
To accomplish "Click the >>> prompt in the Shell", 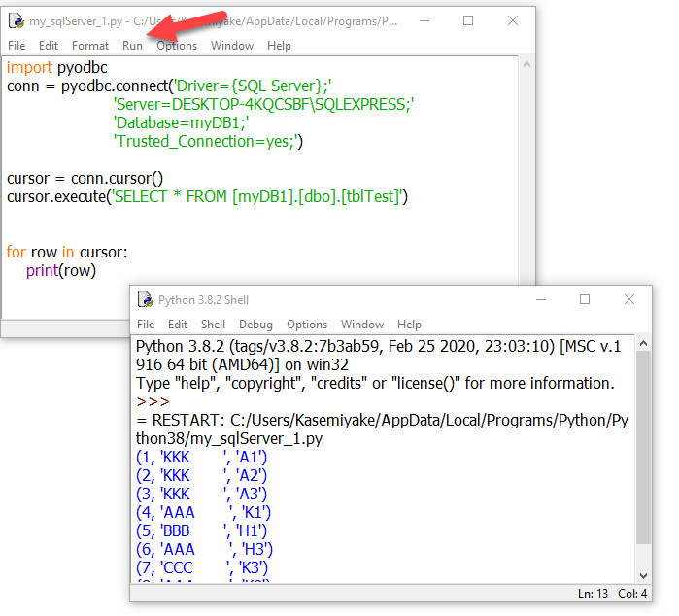I will tap(153, 402).
